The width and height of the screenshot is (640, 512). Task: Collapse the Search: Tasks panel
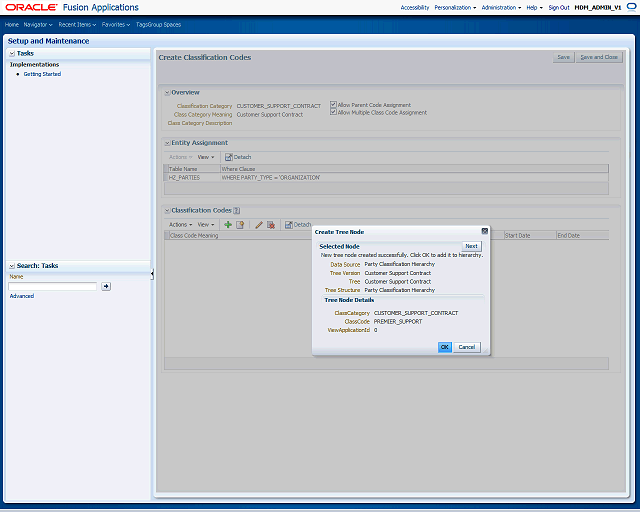tap(12, 266)
